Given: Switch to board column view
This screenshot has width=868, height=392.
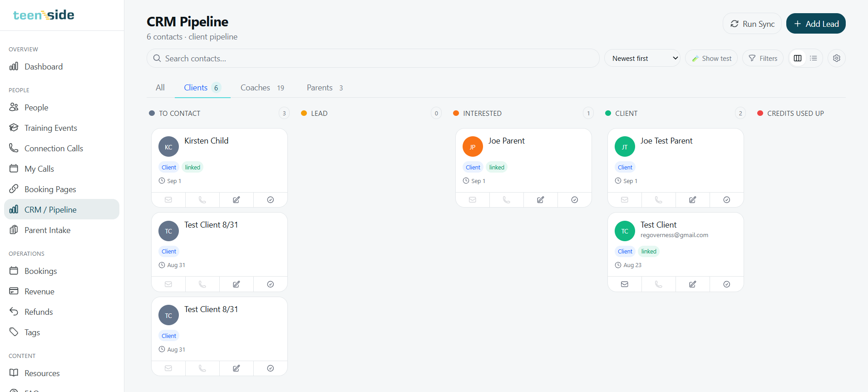Looking at the screenshot, I should [798, 58].
